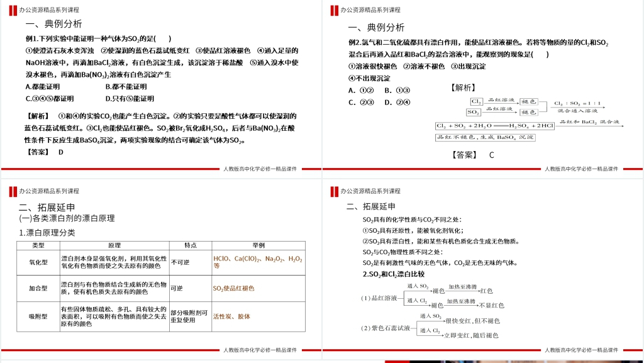Click the box reading 品红不褪色,生成BaSO₄沉淀

486,137
